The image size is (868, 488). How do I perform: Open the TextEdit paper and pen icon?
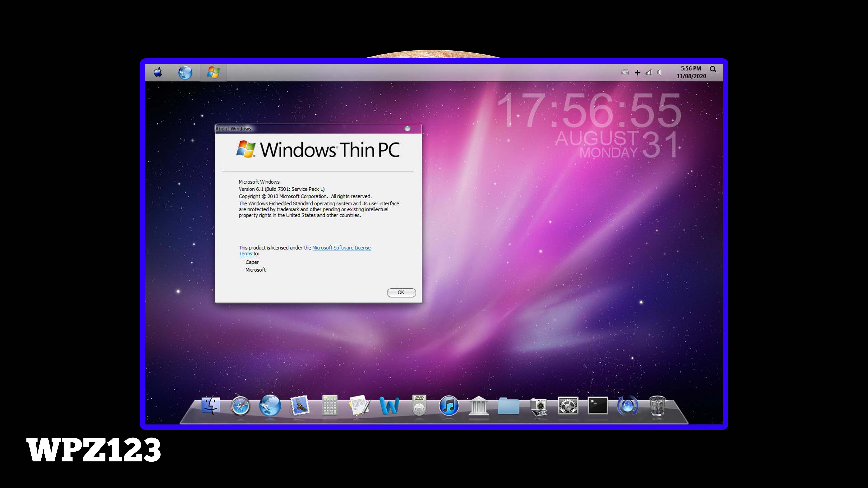point(359,405)
